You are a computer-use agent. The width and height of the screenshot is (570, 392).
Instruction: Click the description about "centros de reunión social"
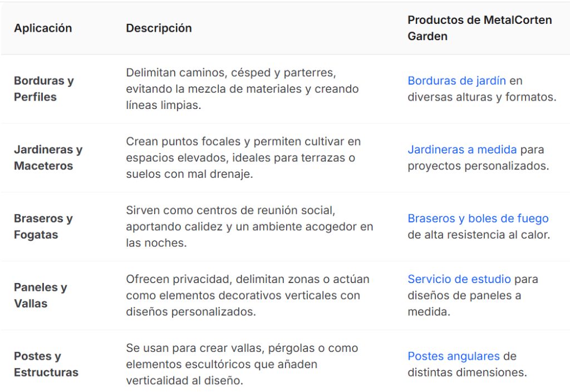249,226
